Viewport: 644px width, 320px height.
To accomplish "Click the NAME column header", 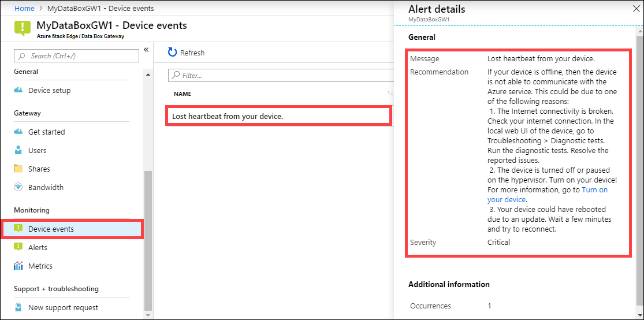I will [x=183, y=94].
